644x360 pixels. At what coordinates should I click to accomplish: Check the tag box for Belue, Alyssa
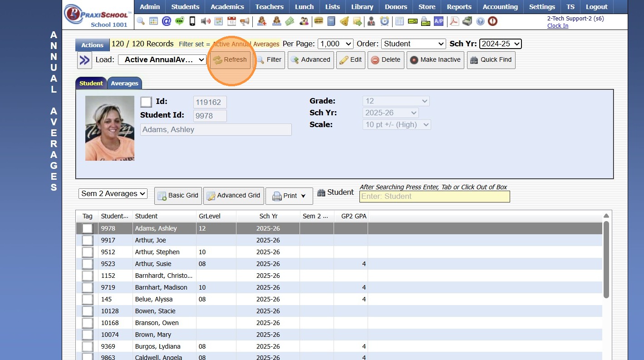(x=87, y=299)
